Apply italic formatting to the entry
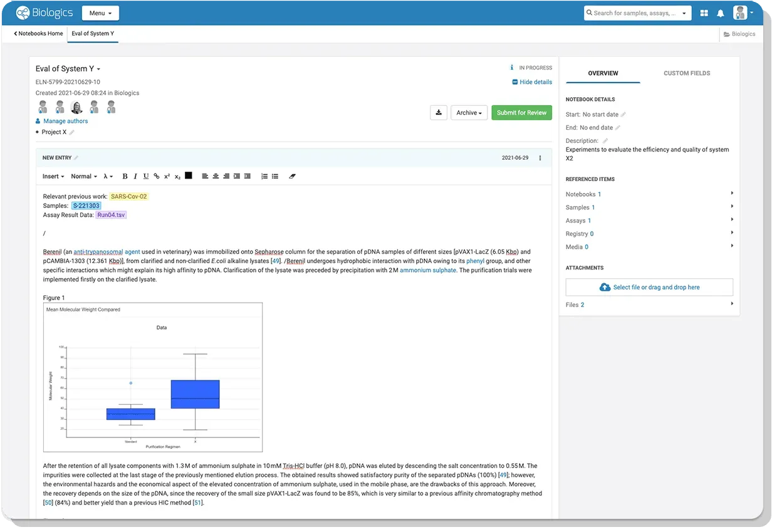Viewport: 772px width, 532px height. click(x=135, y=177)
